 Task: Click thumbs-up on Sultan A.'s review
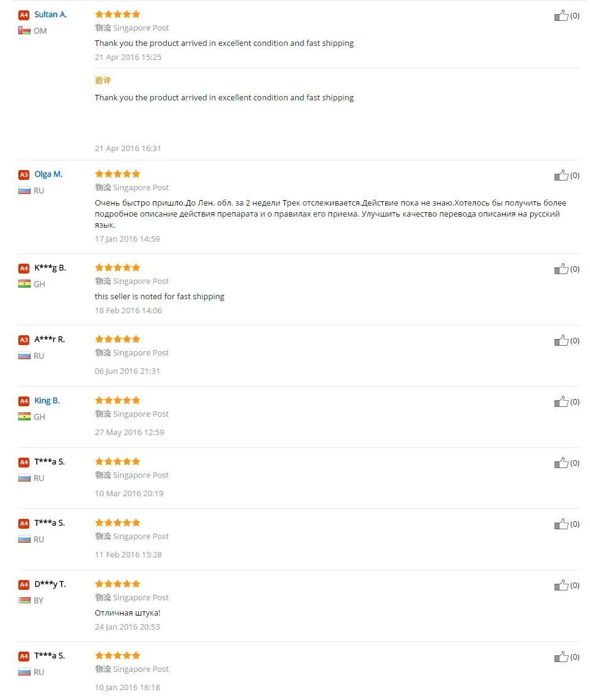561,16
